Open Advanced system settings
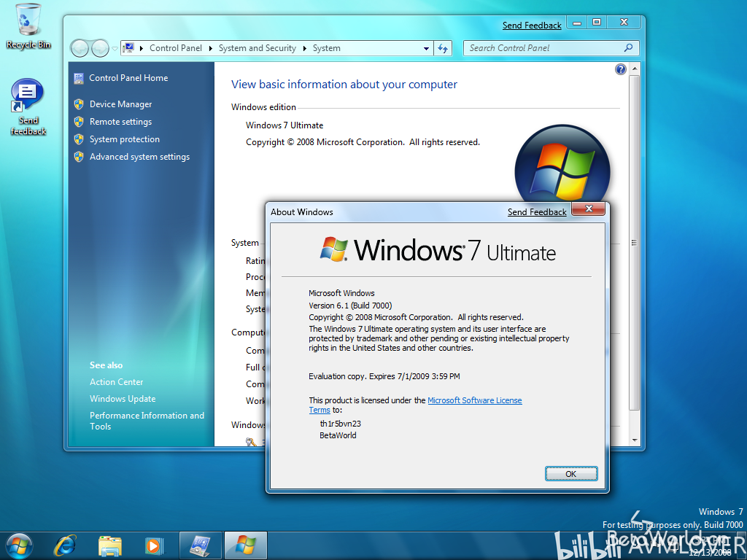Image resolution: width=747 pixels, height=560 pixels. point(139,157)
